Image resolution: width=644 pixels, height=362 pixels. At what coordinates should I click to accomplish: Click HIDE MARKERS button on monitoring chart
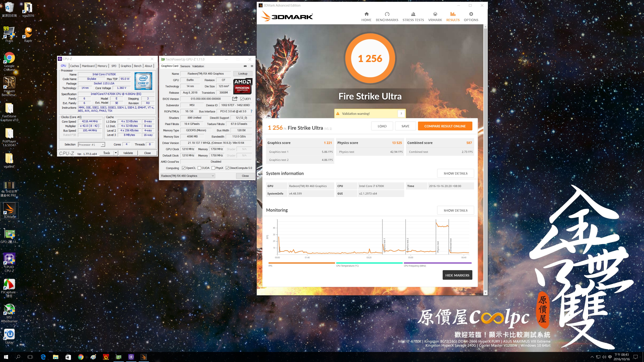point(457,275)
